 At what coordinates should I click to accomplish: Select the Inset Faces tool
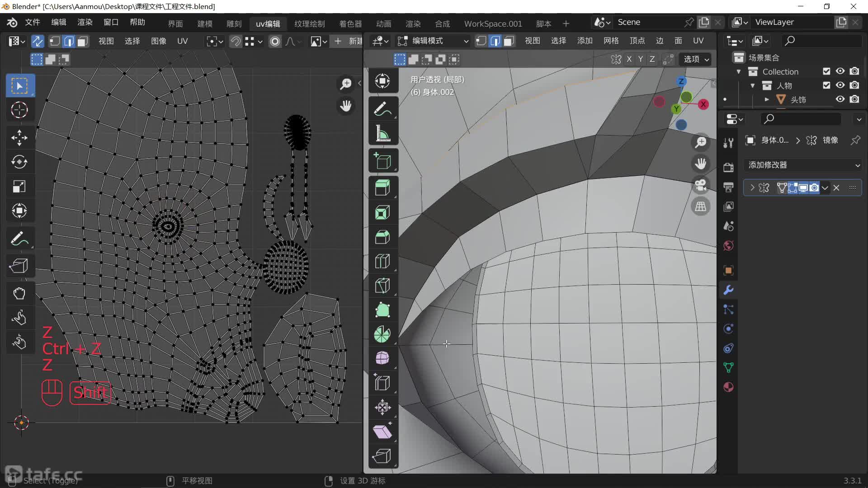(383, 212)
